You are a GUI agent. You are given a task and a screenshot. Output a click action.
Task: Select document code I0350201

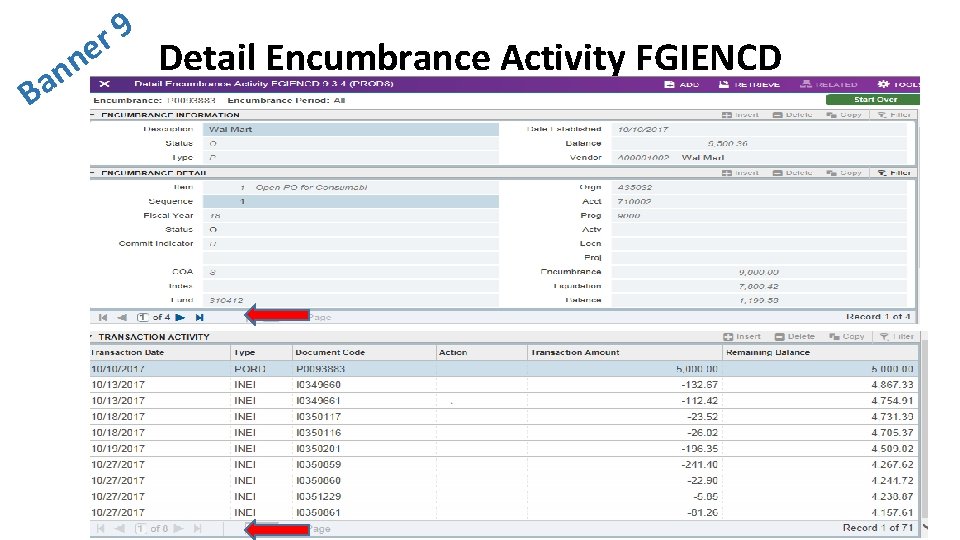tap(318, 449)
